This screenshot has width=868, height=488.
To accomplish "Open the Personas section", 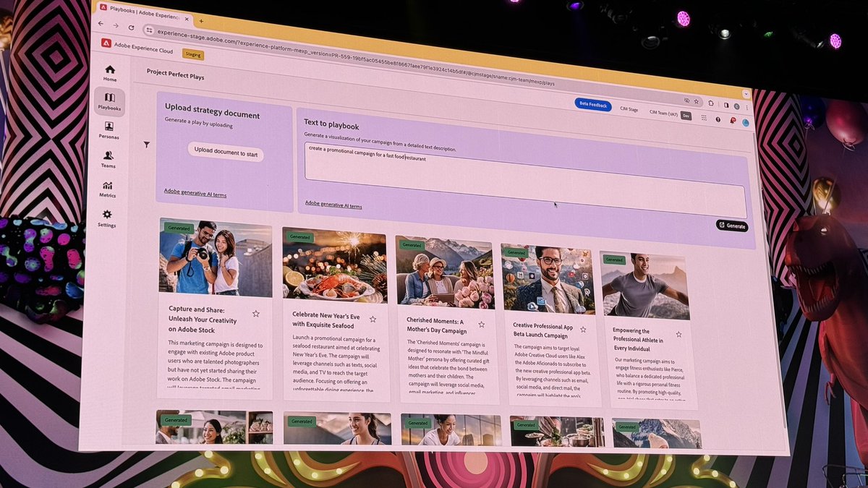I will [109, 130].
